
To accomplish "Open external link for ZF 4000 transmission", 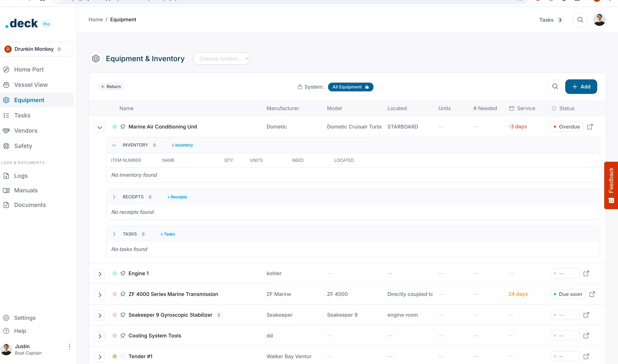I will tap(592, 294).
